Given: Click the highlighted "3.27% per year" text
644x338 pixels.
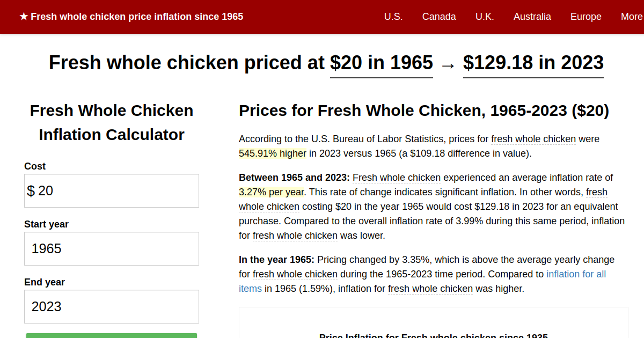Looking at the screenshot, I should click(272, 192).
